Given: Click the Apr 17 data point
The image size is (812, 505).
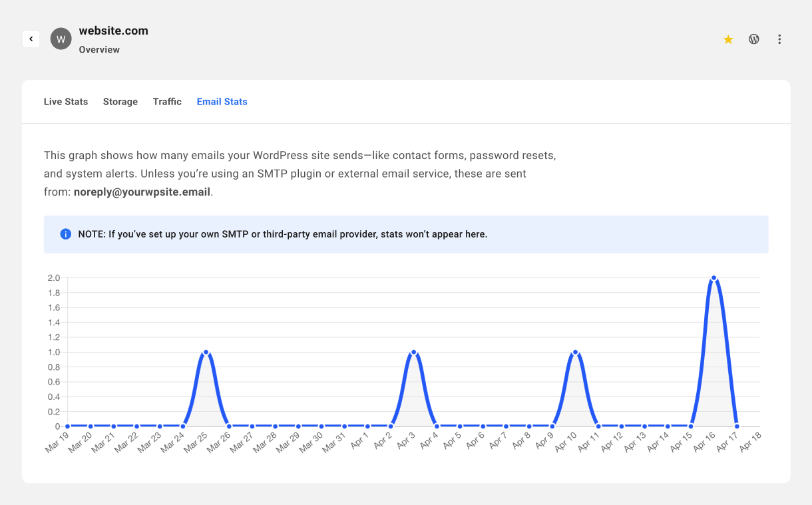Looking at the screenshot, I should [737, 426].
